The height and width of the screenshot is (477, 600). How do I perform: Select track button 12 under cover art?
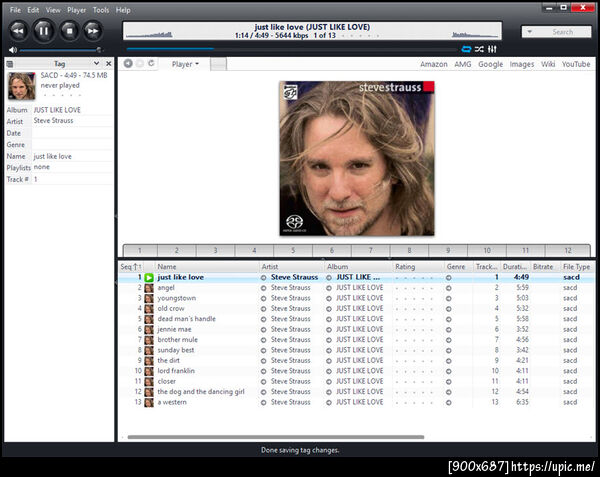(568, 251)
